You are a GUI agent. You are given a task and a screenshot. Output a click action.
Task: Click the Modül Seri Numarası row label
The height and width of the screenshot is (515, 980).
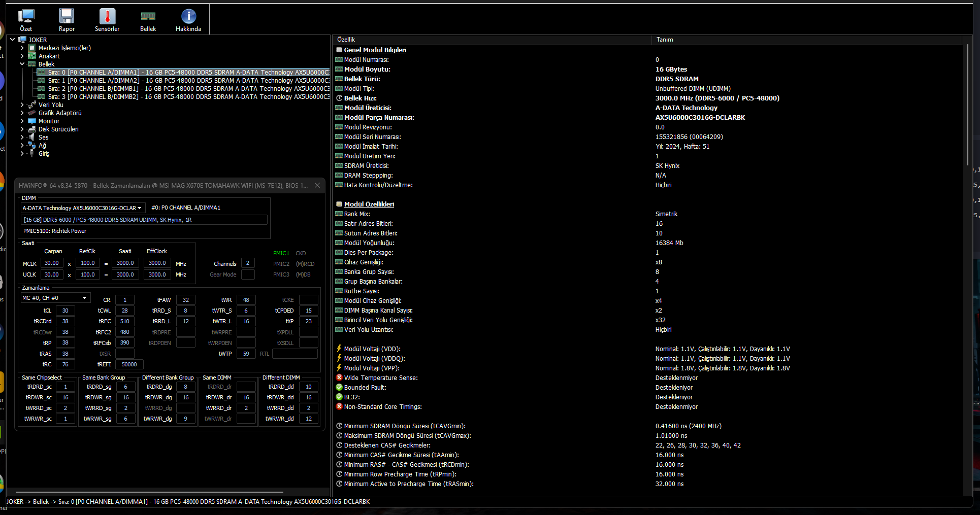pos(373,136)
